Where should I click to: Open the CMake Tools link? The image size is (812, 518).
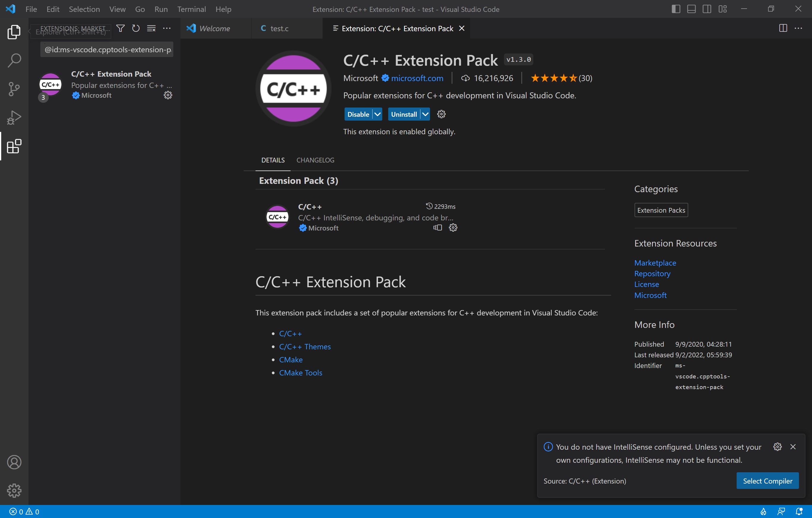[x=300, y=372]
